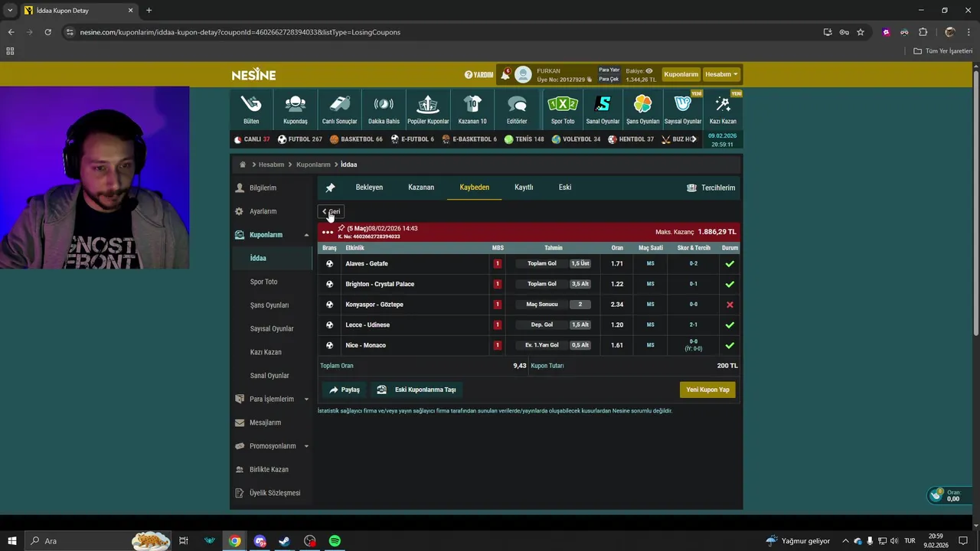The width and height of the screenshot is (980, 551).
Task: Open the Yardım help link
Action: click(x=479, y=74)
